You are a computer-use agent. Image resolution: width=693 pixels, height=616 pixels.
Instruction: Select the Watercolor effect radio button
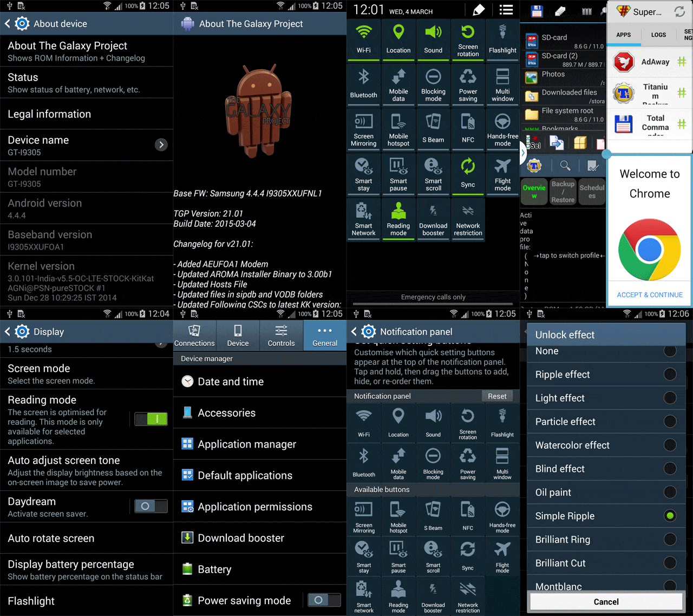(670, 445)
